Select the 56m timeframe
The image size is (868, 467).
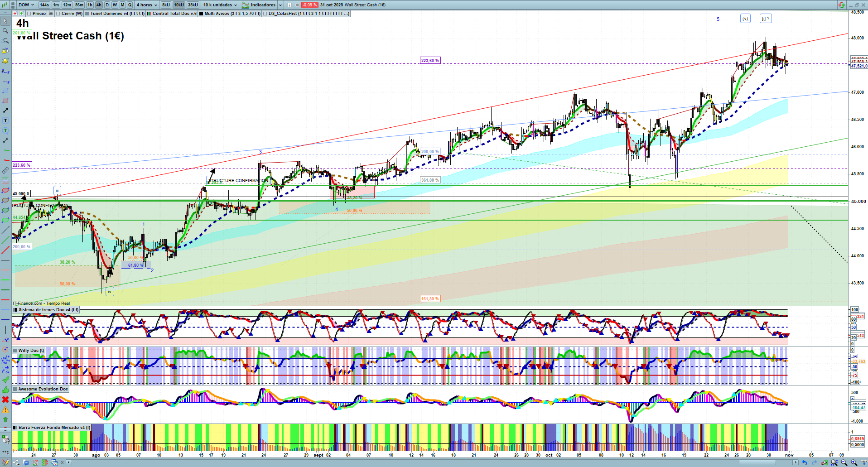(79, 5)
